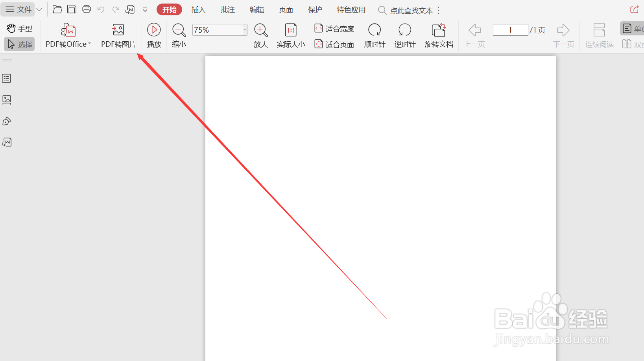Expand the quick access toolbar customize arrow

click(x=145, y=10)
